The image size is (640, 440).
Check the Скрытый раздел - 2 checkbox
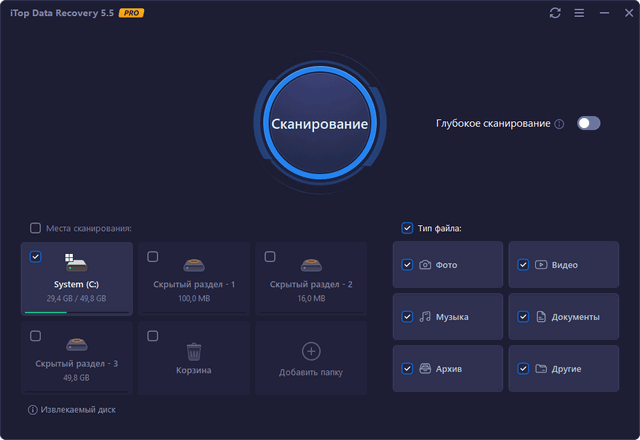click(270, 257)
